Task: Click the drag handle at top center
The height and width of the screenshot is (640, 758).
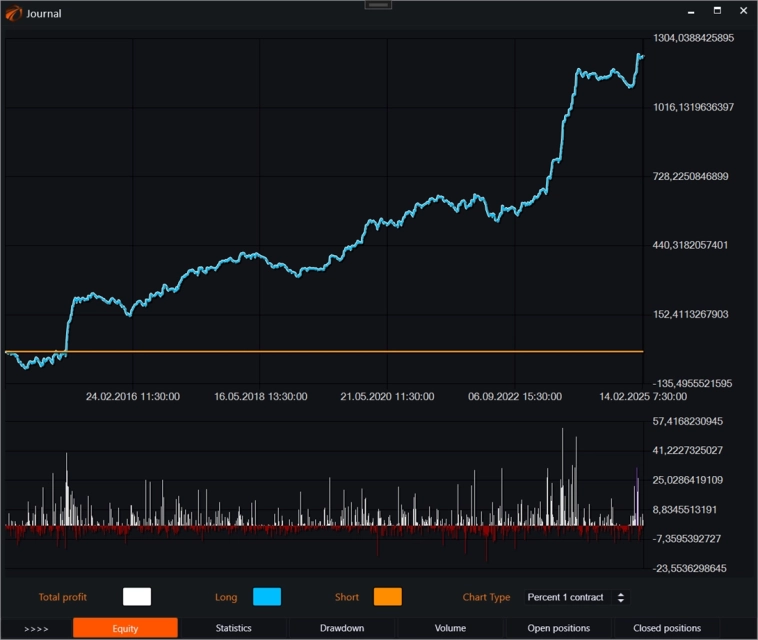Action: [x=379, y=5]
